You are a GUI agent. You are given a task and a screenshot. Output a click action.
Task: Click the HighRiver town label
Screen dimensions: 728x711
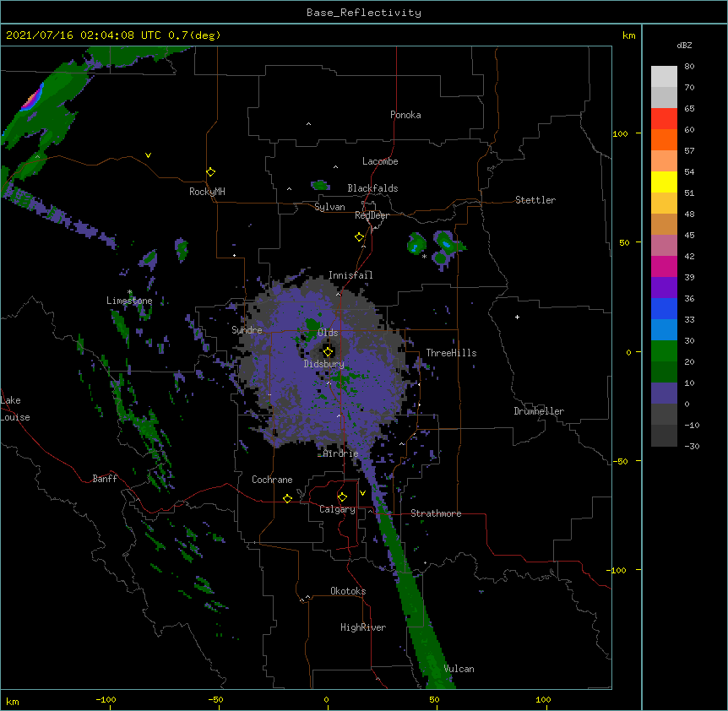[363, 627]
